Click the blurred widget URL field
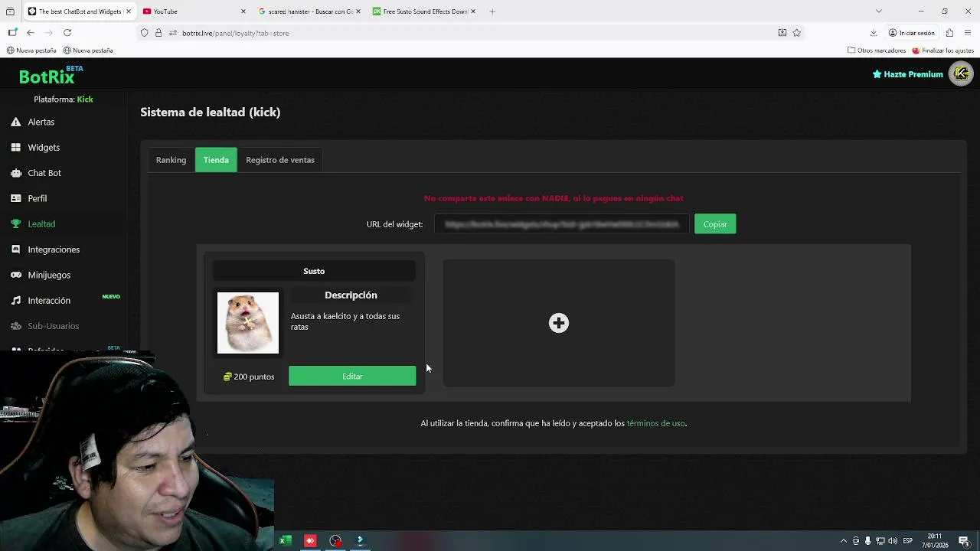This screenshot has height=551, width=980. point(561,224)
